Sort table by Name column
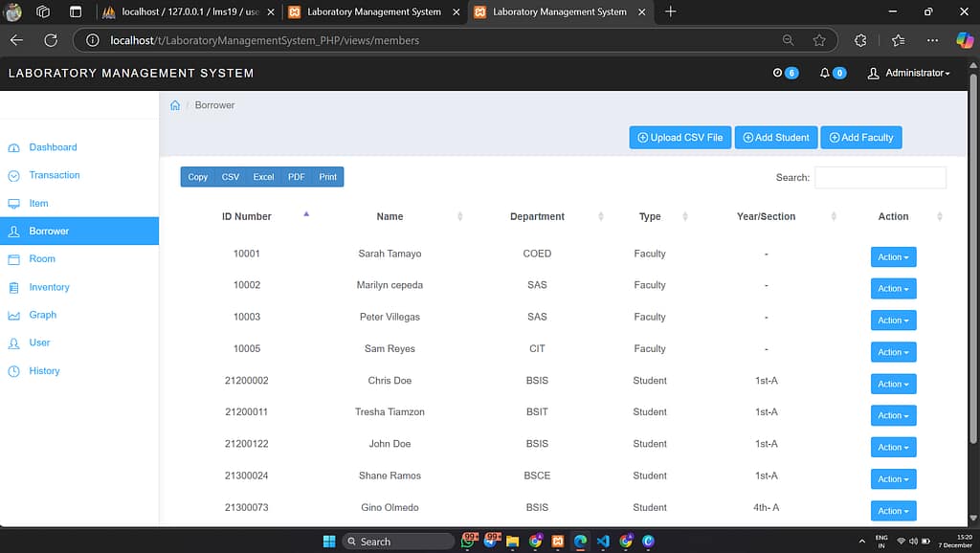 [390, 217]
